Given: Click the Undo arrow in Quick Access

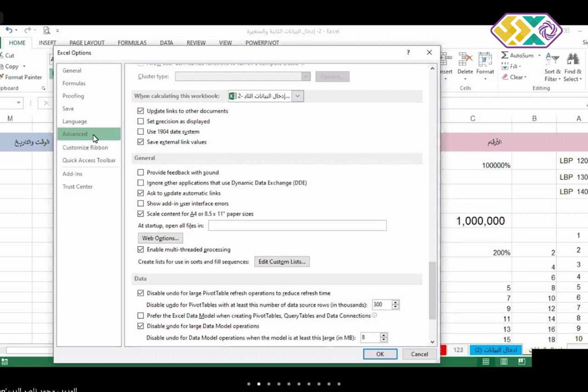Looking at the screenshot, I should tap(9, 30).
